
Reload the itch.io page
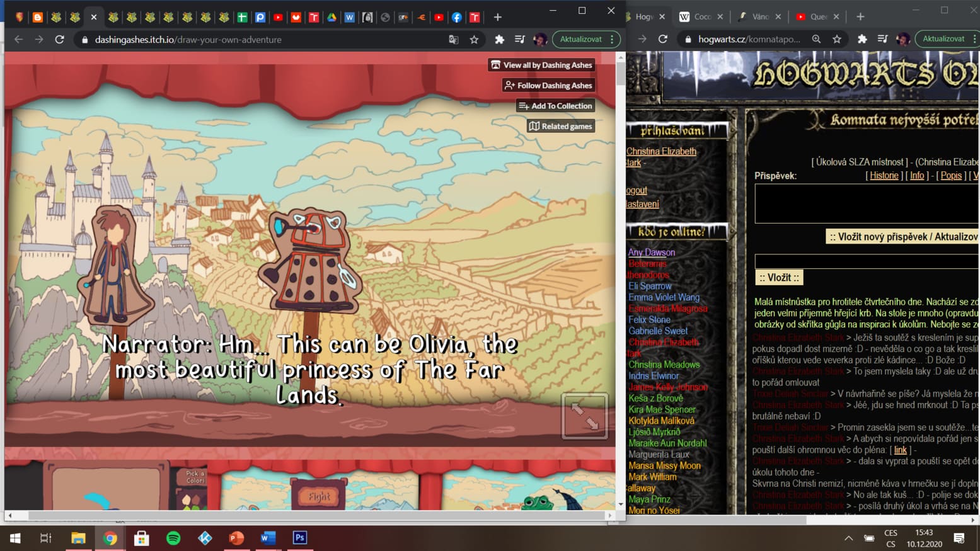(59, 39)
